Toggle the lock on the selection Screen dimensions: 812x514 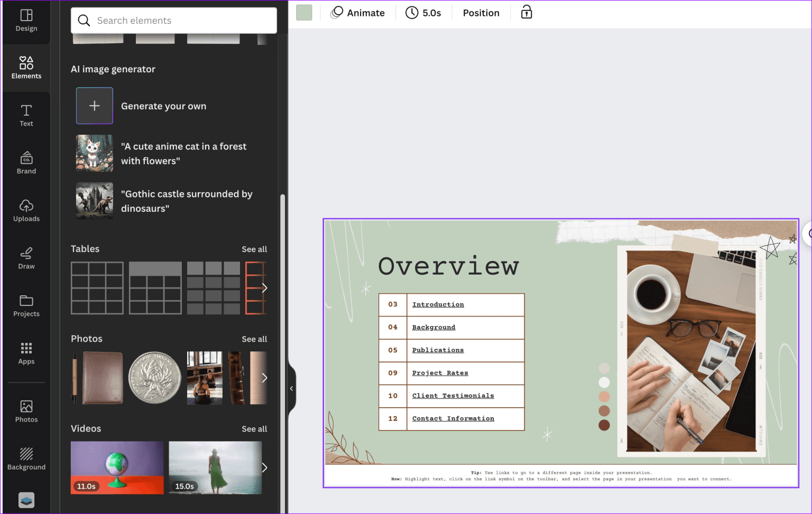point(526,12)
